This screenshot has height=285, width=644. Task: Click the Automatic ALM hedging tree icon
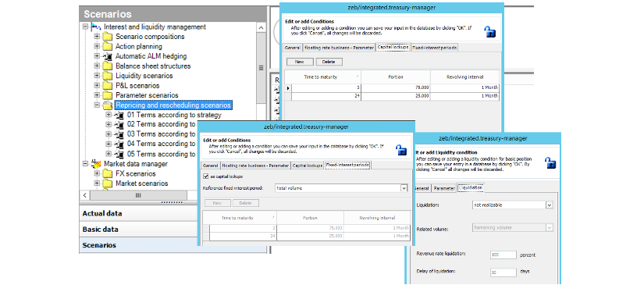pos(108,56)
